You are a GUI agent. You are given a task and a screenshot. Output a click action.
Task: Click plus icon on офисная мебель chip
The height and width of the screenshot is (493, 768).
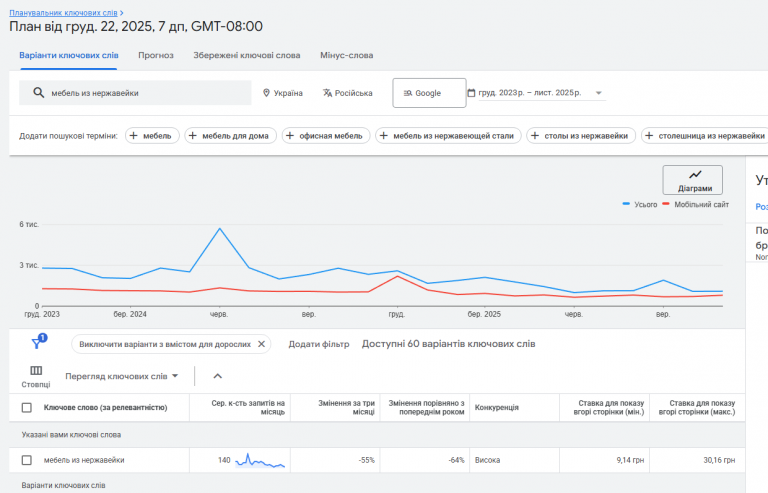tap(290, 136)
